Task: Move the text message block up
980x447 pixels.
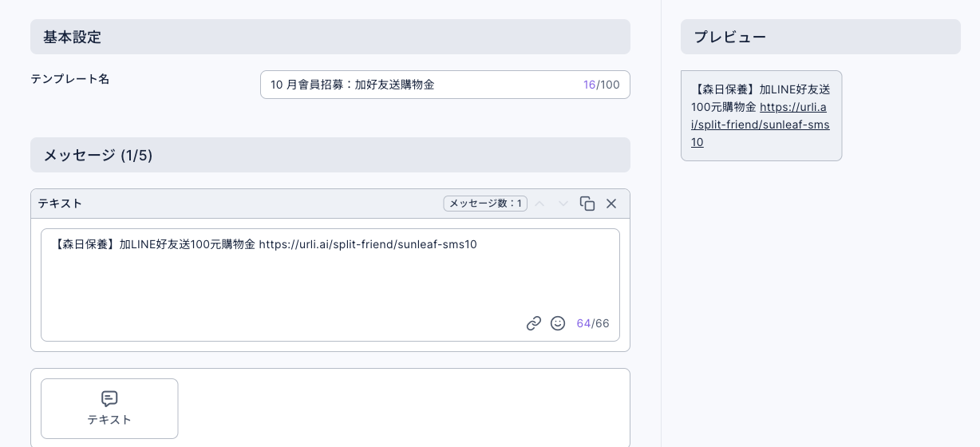Action: tap(539, 204)
